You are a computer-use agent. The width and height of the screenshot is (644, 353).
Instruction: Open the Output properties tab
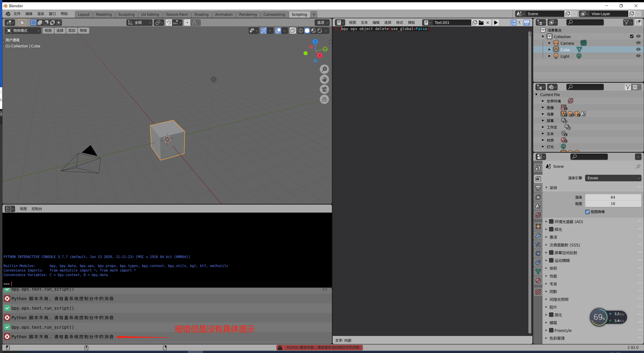click(538, 188)
